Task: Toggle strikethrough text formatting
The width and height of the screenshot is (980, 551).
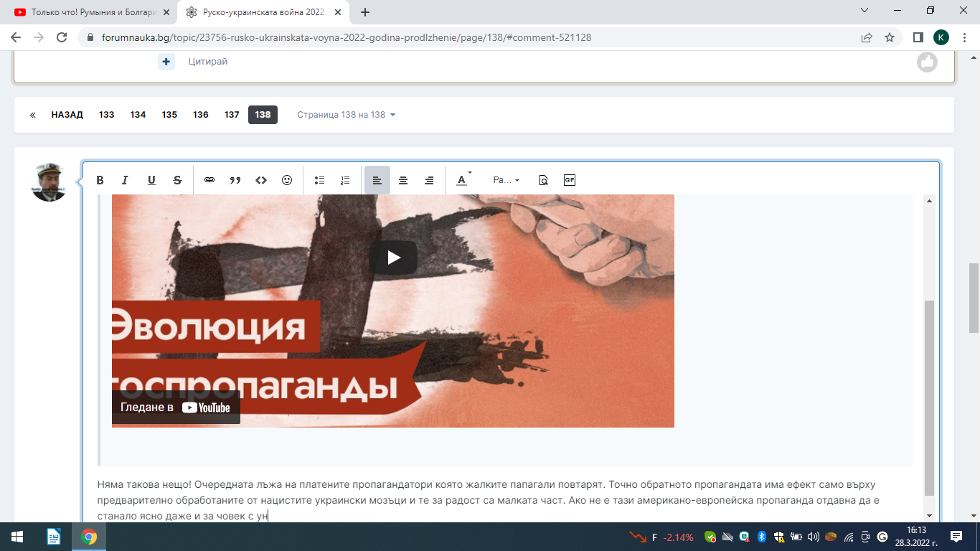Action: 177,180
